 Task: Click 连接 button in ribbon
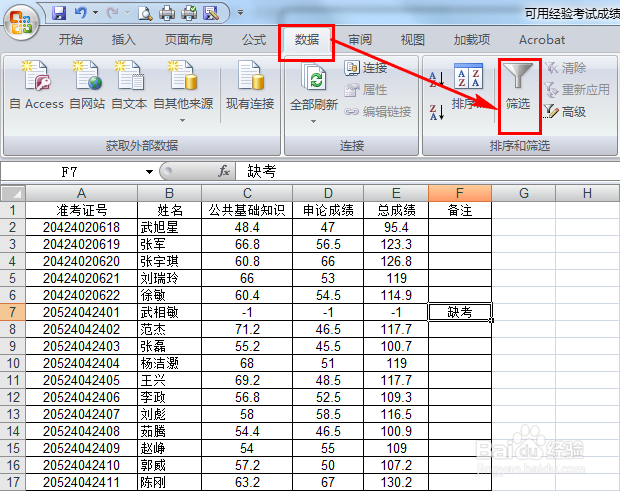366,68
